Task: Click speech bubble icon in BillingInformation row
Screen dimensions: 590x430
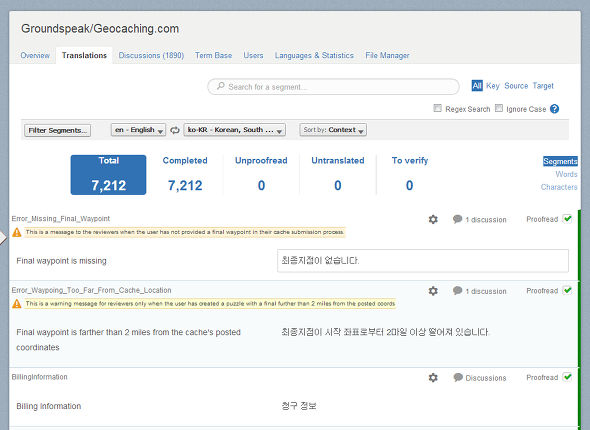Action: 458,377
